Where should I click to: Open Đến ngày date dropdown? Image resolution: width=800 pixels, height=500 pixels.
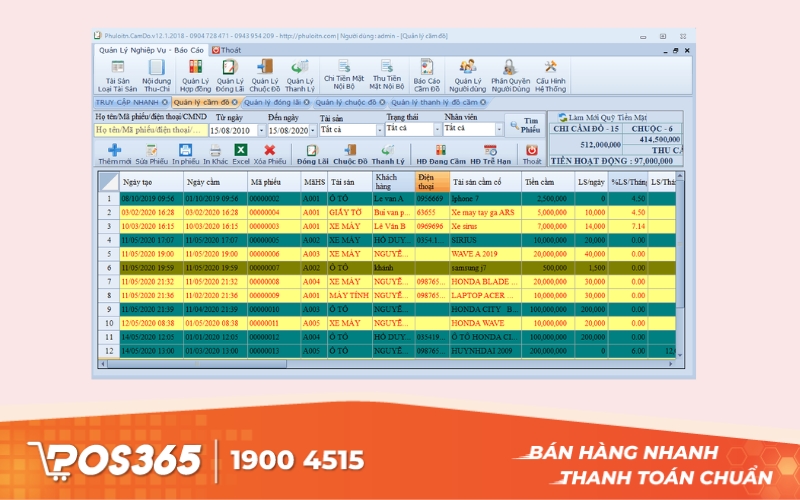313,131
